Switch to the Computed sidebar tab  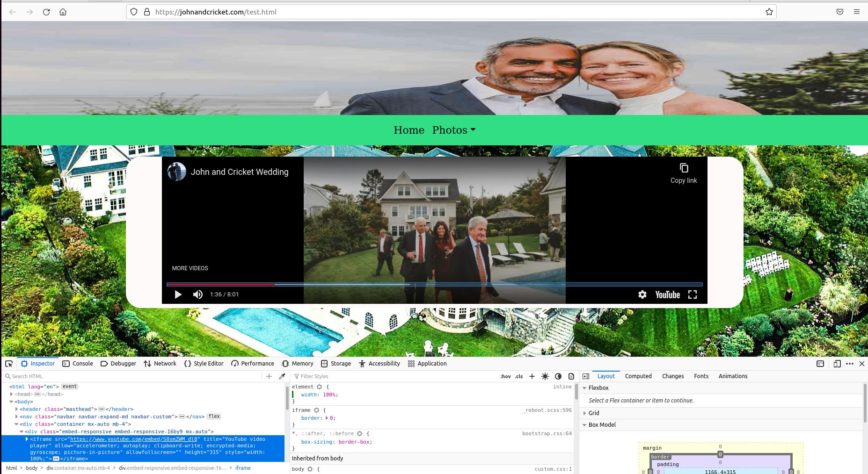[638, 376]
